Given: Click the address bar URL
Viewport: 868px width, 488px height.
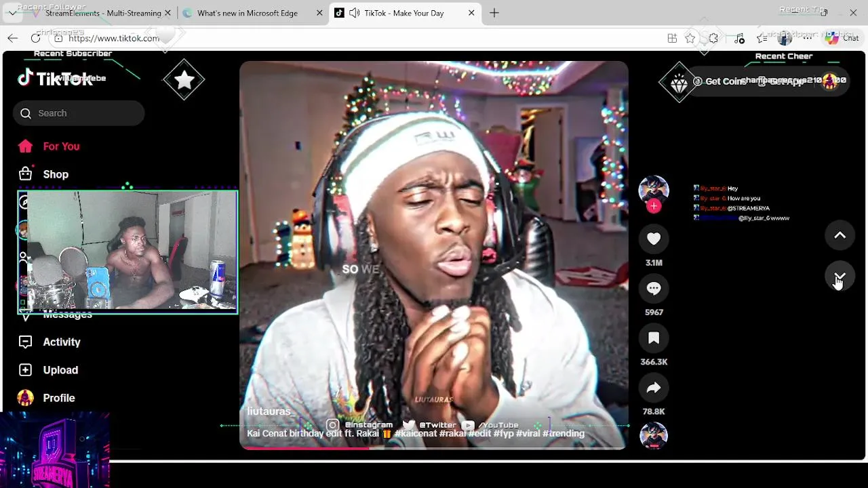Looking at the screenshot, I should click(x=114, y=38).
